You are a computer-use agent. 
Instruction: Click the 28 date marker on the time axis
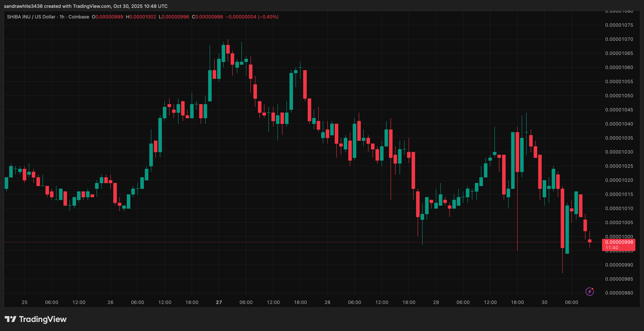[327, 302]
